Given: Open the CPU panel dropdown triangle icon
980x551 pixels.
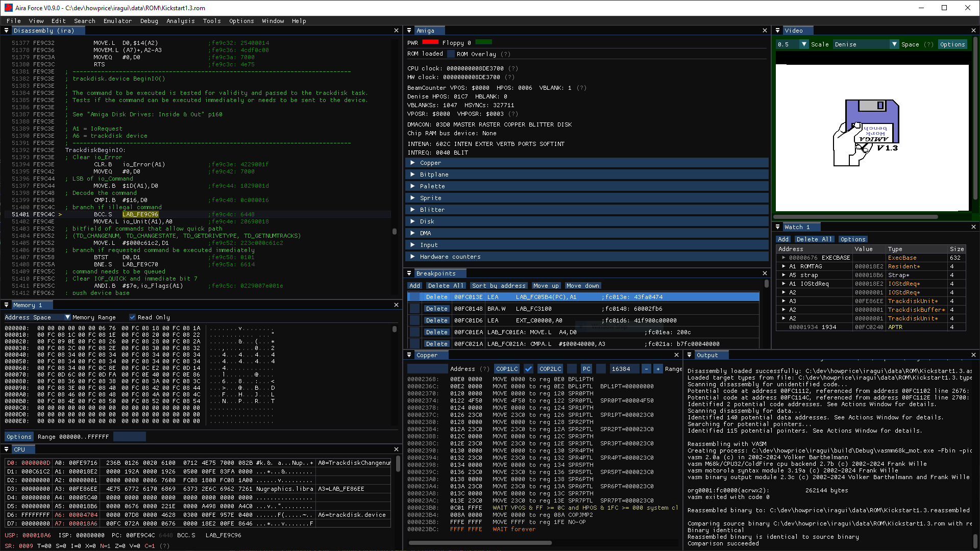Looking at the screenshot, I should pos(6,449).
